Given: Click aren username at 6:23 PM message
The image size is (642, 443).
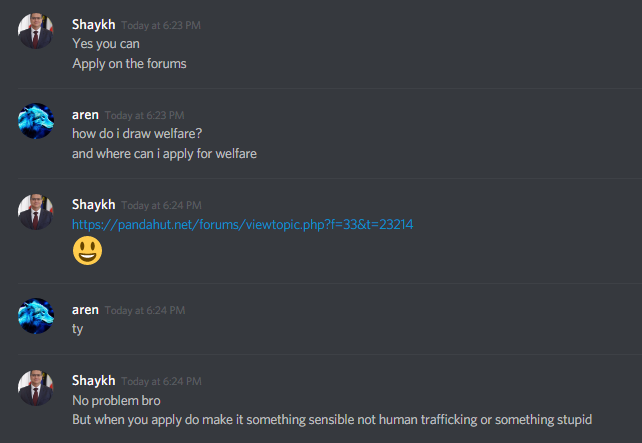Looking at the screenshot, I should click(85, 115).
